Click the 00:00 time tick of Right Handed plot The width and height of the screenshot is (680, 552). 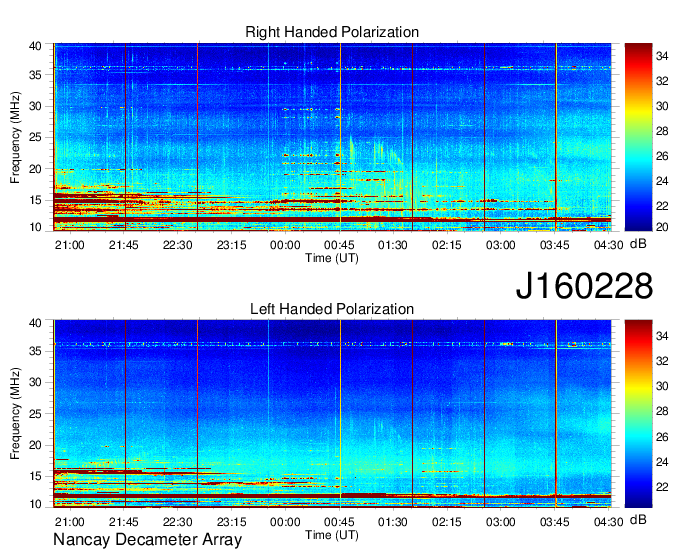[x=285, y=245]
